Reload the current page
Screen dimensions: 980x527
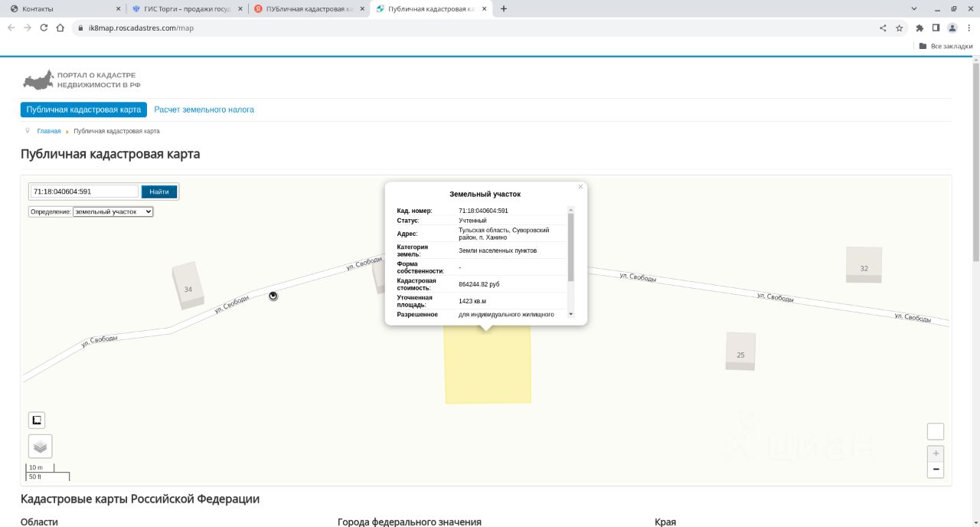point(44,28)
